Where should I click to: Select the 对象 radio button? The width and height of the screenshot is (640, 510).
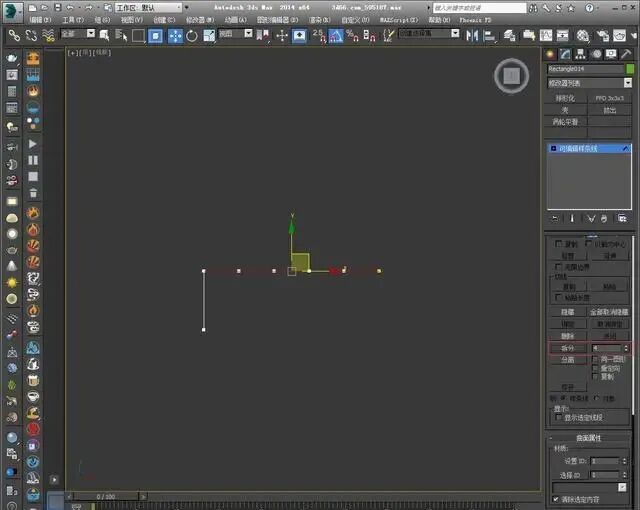click(597, 398)
